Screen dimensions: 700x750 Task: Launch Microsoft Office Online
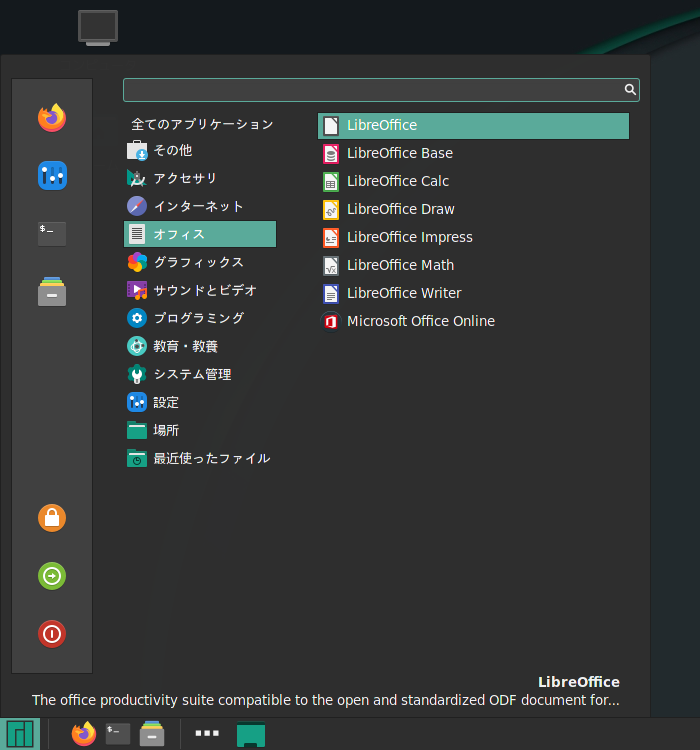click(x=473, y=321)
